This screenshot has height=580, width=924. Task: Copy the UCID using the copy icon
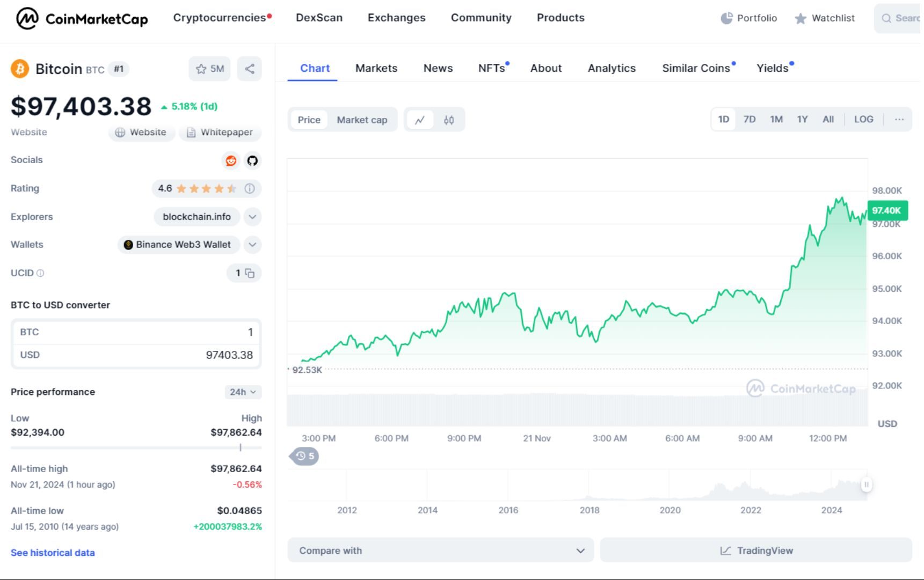click(250, 273)
